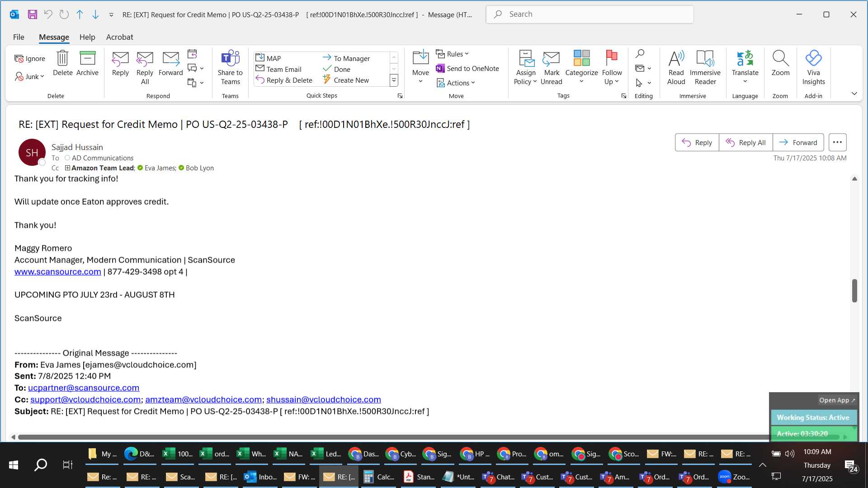Click the Undo arrow icon
Viewport: 868px width, 488px height.
[48, 14]
